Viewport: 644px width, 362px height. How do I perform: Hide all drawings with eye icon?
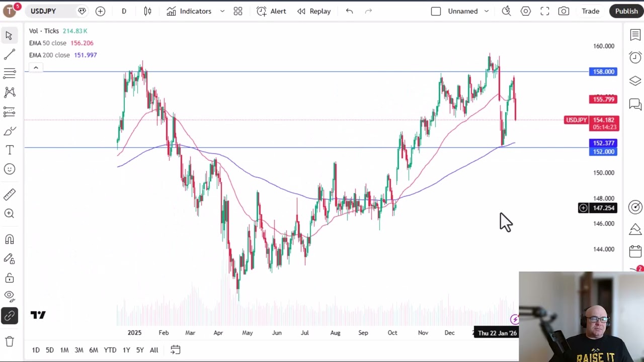pyautogui.click(x=9, y=297)
